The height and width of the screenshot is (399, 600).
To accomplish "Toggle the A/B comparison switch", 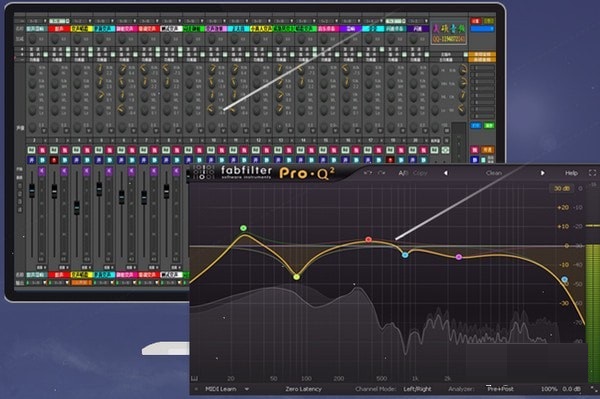I will (x=403, y=173).
